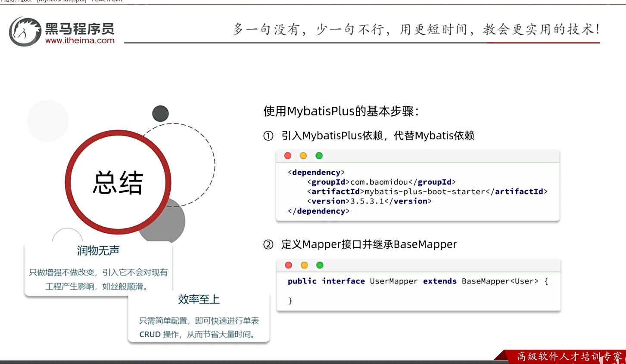Click the 只需简单配置 CRUD description text

[199, 327]
